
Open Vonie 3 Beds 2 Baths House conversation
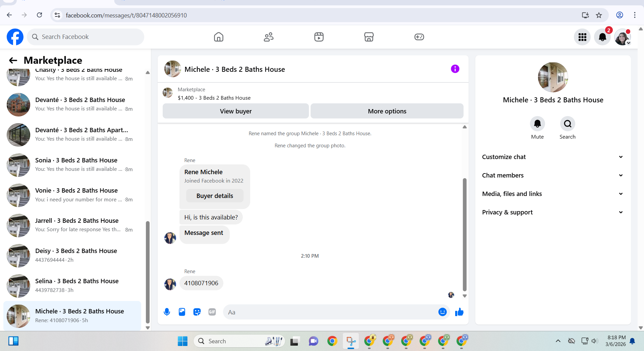tap(72, 195)
